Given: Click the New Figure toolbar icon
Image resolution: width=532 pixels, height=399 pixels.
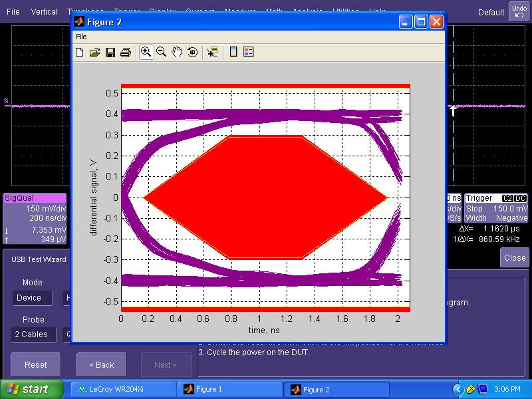Looking at the screenshot, I should pyautogui.click(x=80, y=53).
